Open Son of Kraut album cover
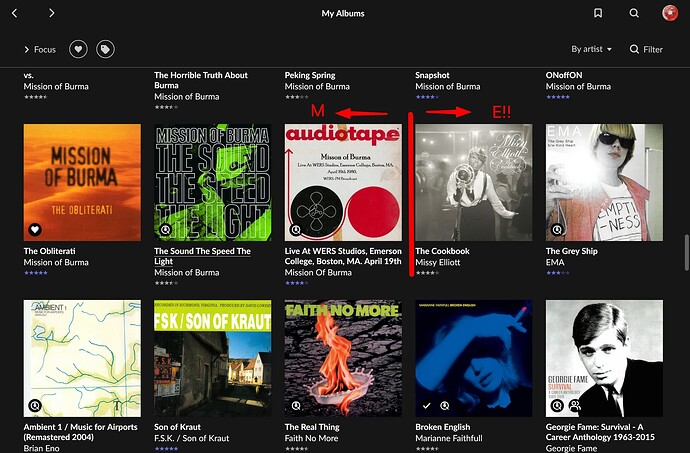The width and height of the screenshot is (690, 453). [213, 358]
